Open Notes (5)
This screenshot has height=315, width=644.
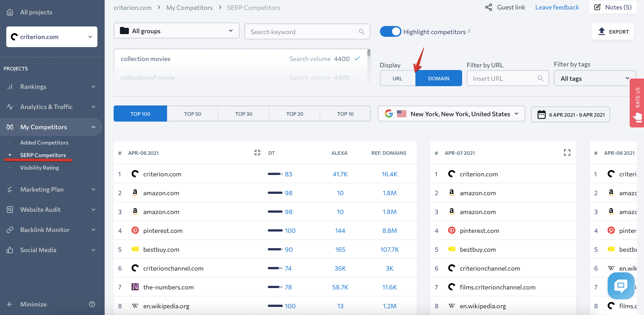(613, 7)
